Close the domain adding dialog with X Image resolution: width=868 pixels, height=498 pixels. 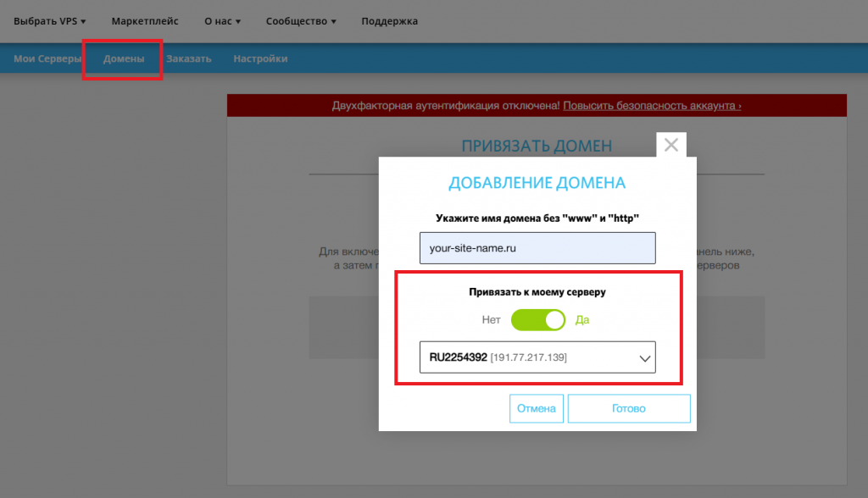pyautogui.click(x=671, y=145)
